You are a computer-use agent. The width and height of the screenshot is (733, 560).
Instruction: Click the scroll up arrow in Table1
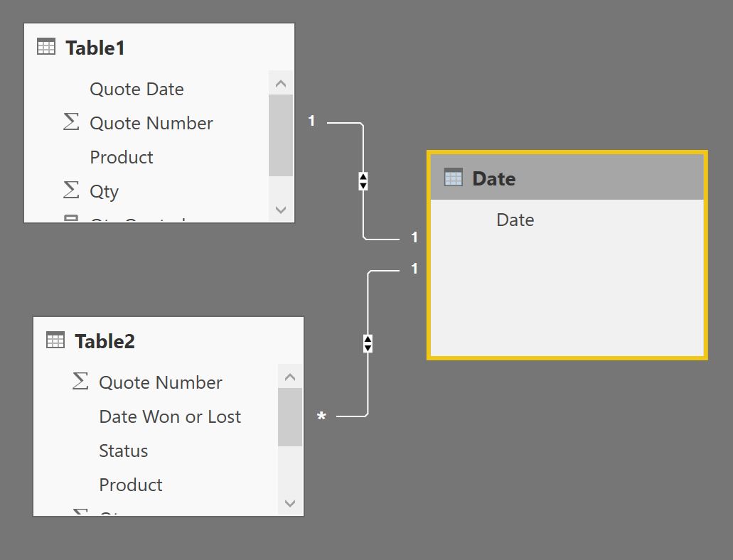pos(281,84)
